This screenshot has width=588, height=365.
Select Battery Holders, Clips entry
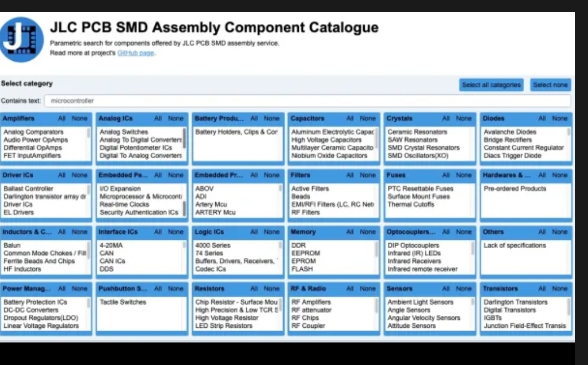[x=236, y=132]
